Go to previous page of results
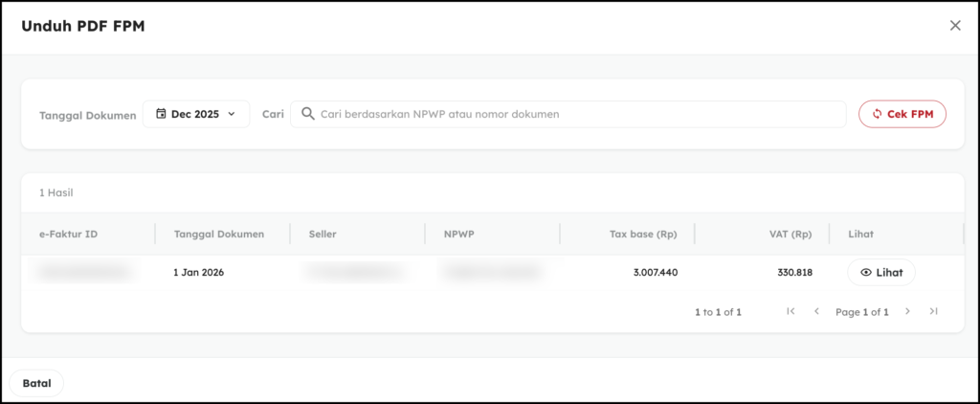This screenshot has height=404, width=980. click(x=816, y=311)
